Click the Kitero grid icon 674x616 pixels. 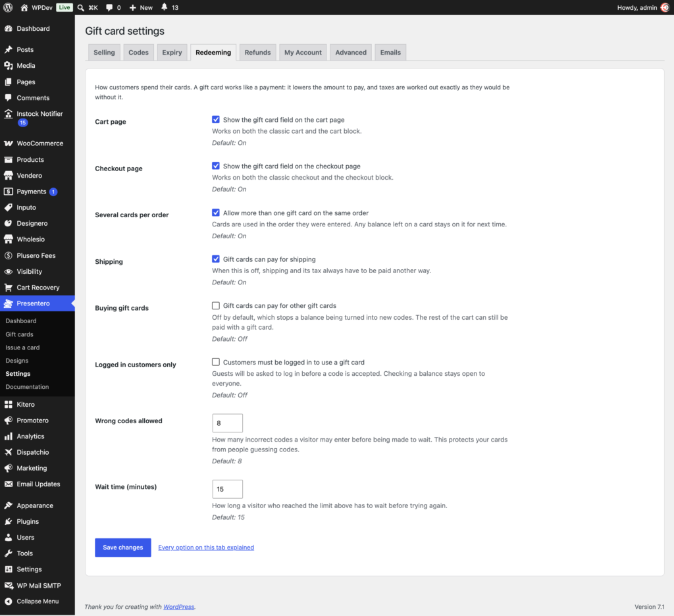tap(8, 404)
